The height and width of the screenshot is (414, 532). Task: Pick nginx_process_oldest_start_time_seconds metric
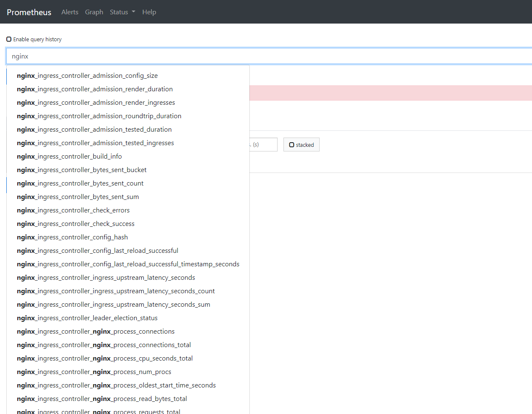128,385
